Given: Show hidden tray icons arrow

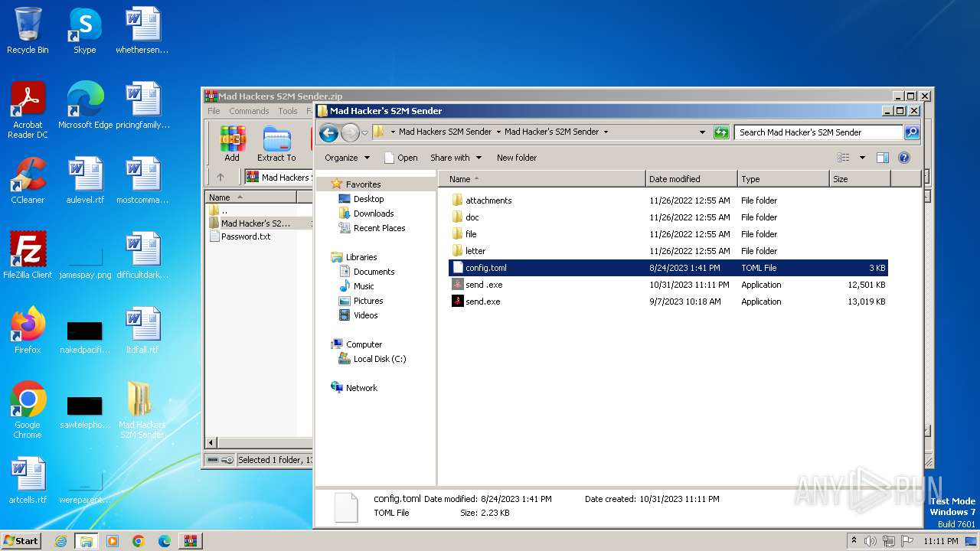Looking at the screenshot, I should click(854, 541).
